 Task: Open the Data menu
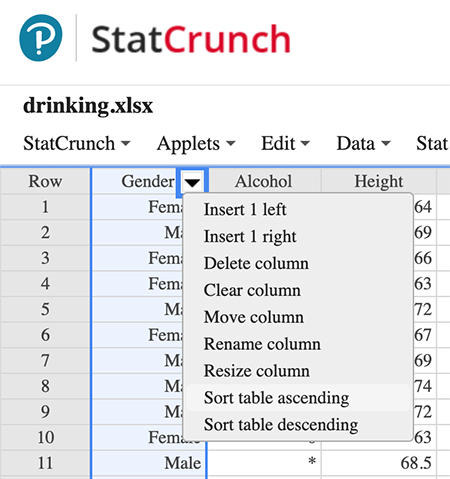coord(363,144)
